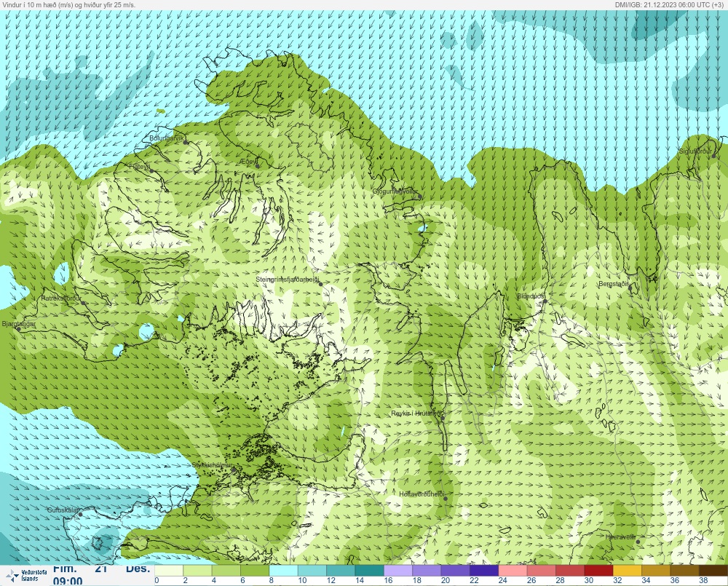Click the 14–16 m/s teal legend swatch
Screen dimensions: 728x586
click(370, 570)
